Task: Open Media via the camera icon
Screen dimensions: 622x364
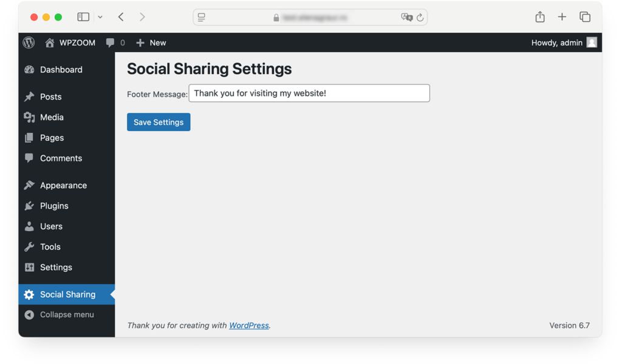Action: [x=29, y=117]
